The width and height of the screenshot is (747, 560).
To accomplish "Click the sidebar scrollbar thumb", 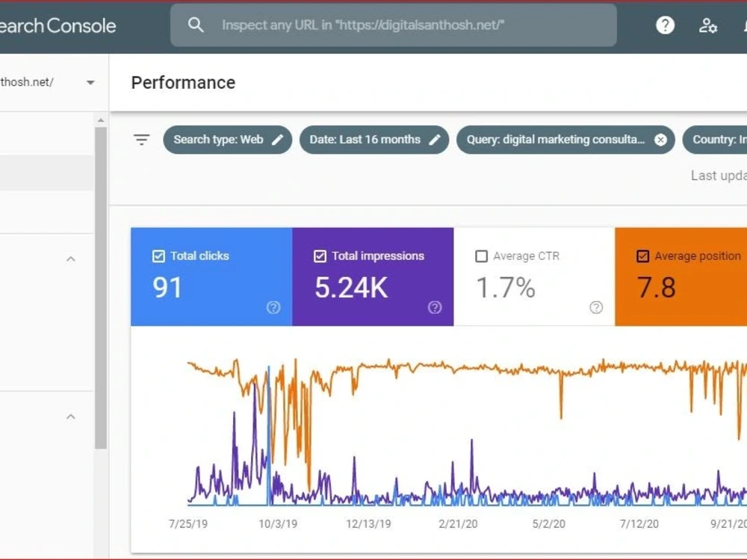I will click(x=101, y=288).
